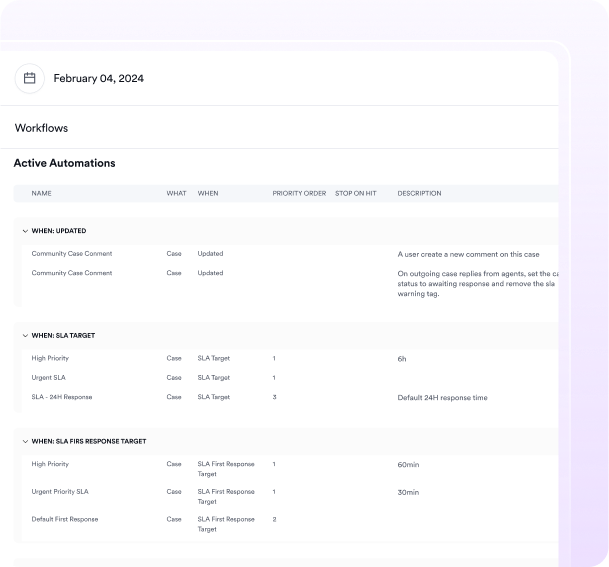Select the first Community Case Comment row
The height and width of the screenshot is (567, 609).
(72, 254)
